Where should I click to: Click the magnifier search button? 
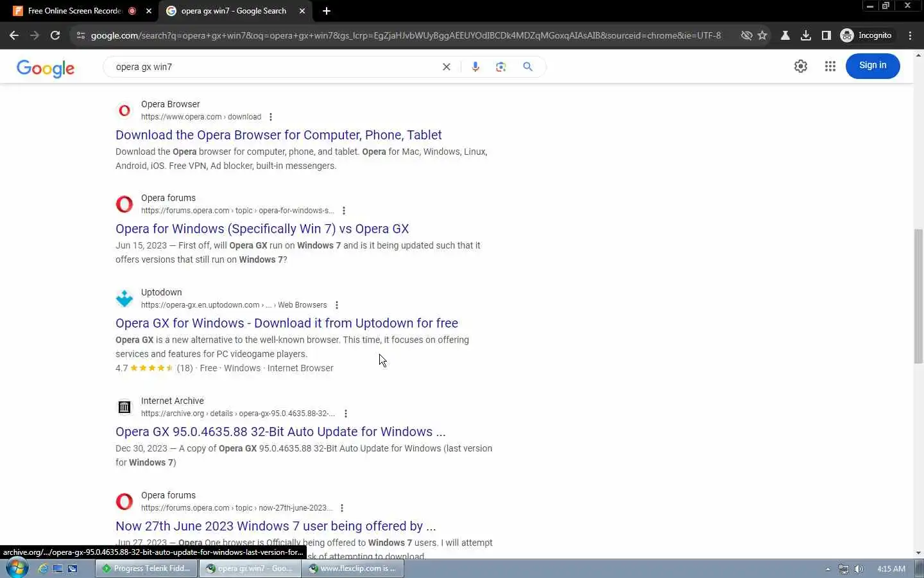point(527,67)
